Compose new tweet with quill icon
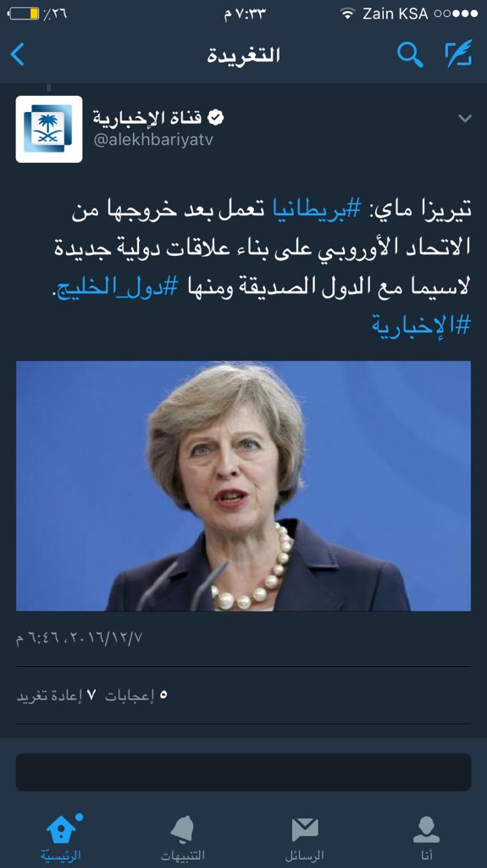The height and width of the screenshot is (868, 487). pyautogui.click(x=459, y=53)
